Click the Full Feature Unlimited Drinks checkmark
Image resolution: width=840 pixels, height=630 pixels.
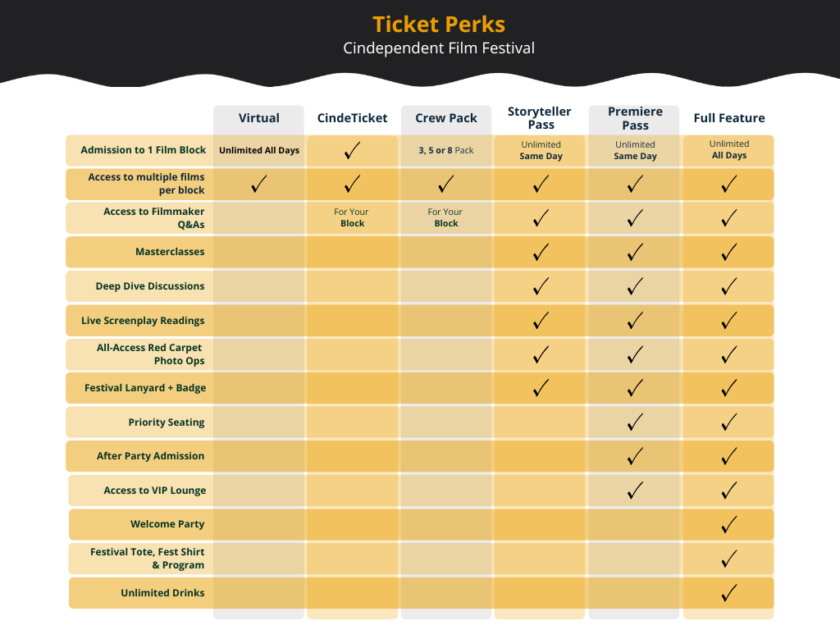pos(729,592)
